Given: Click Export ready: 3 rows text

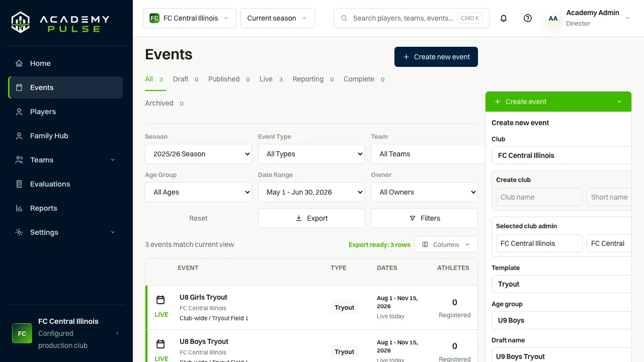Looking at the screenshot, I should [379, 245].
